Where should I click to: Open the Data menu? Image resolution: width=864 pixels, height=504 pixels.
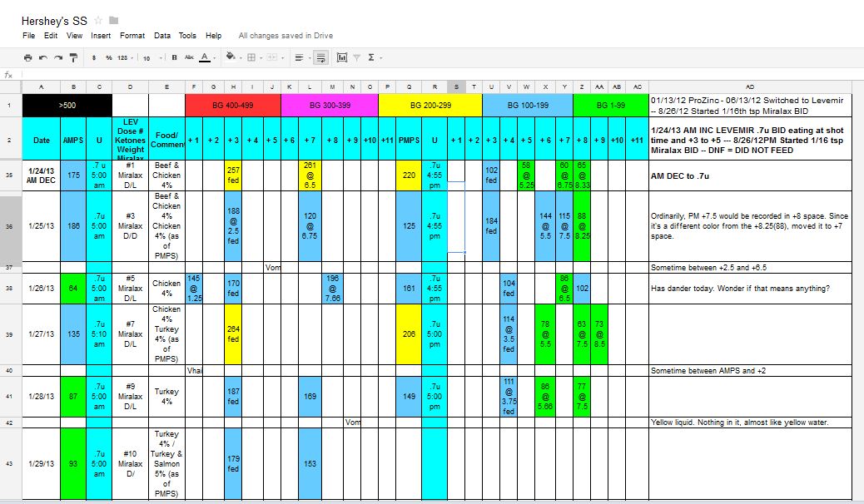pos(162,36)
